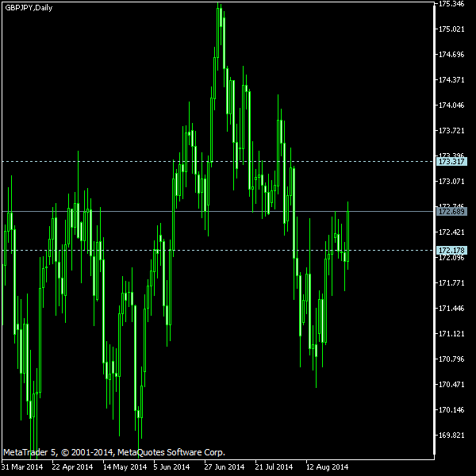476x476 pixels.
Task: Click the 171.771 price label
Action: pos(451,283)
